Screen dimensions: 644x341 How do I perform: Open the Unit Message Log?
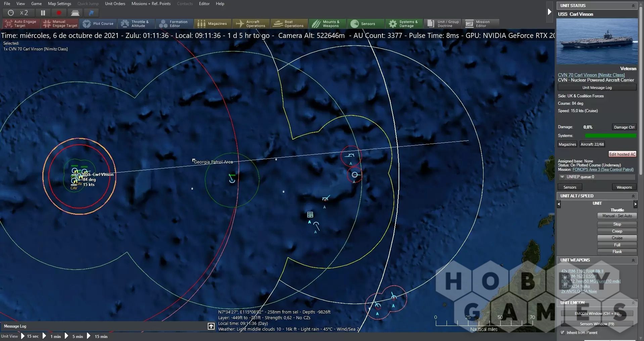(597, 88)
